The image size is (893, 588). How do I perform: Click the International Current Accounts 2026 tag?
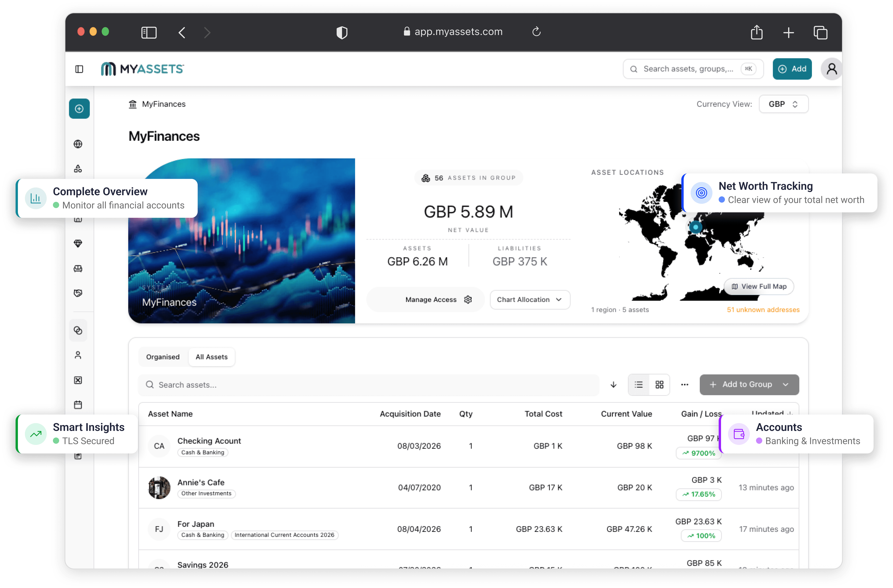pyautogui.click(x=284, y=535)
